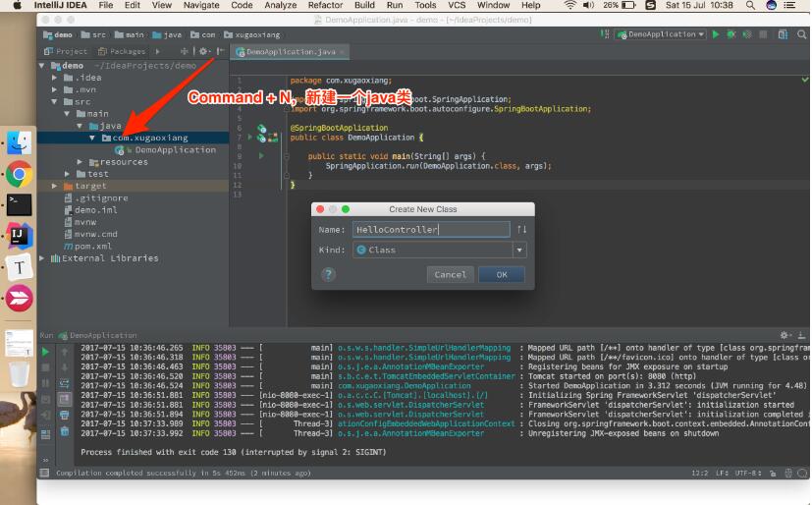Screen dimensions: 812x505
Task: Click the pause output icon in Run panel
Action: tap(45, 383)
